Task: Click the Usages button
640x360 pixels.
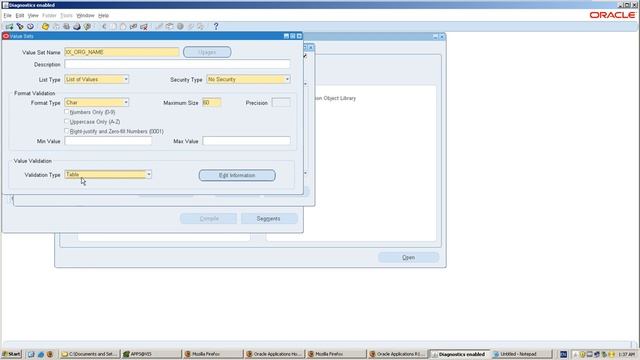Action: 207,52
